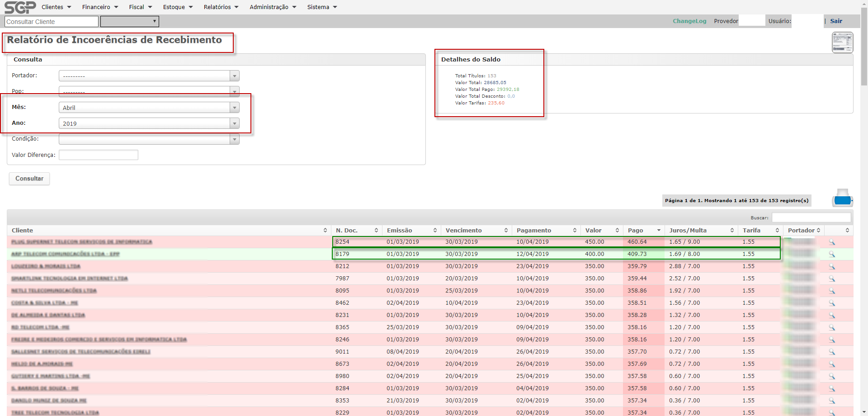Screen dimensions: 868x416
Task: Click the ChangeLog link
Action: pos(689,21)
